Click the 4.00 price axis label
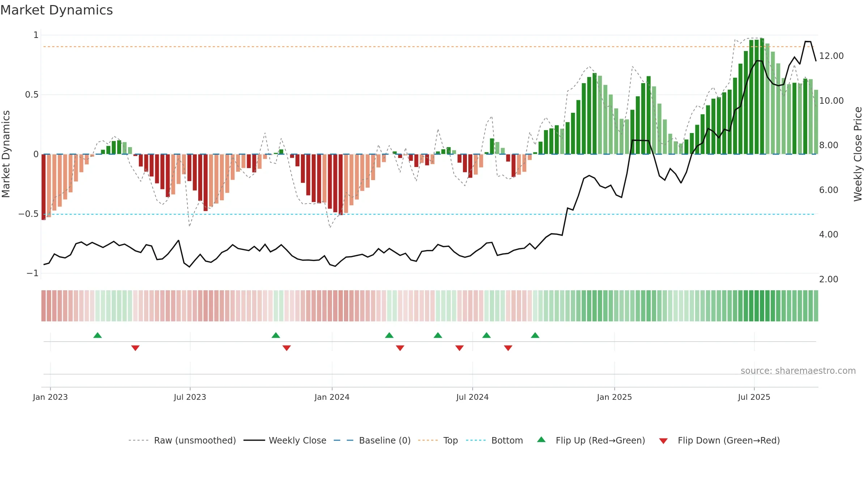The width and height of the screenshot is (868, 488). [829, 235]
